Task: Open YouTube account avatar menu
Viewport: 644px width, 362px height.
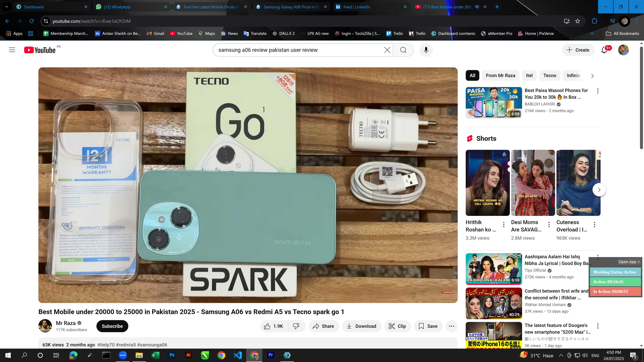Action: click(624, 50)
